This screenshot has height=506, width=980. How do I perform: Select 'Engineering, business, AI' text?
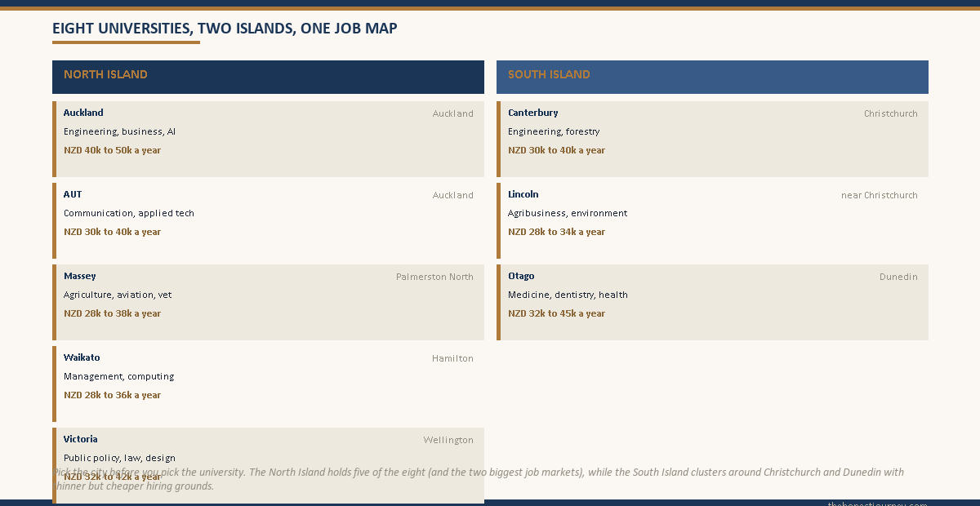coord(119,131)
